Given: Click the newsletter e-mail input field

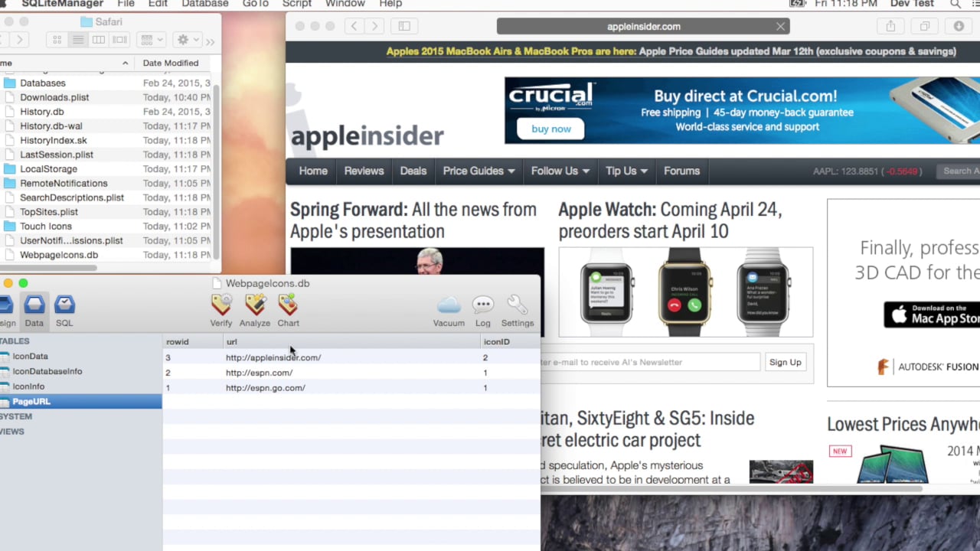Looking at the screenshot, I should [x=650, y=362].
